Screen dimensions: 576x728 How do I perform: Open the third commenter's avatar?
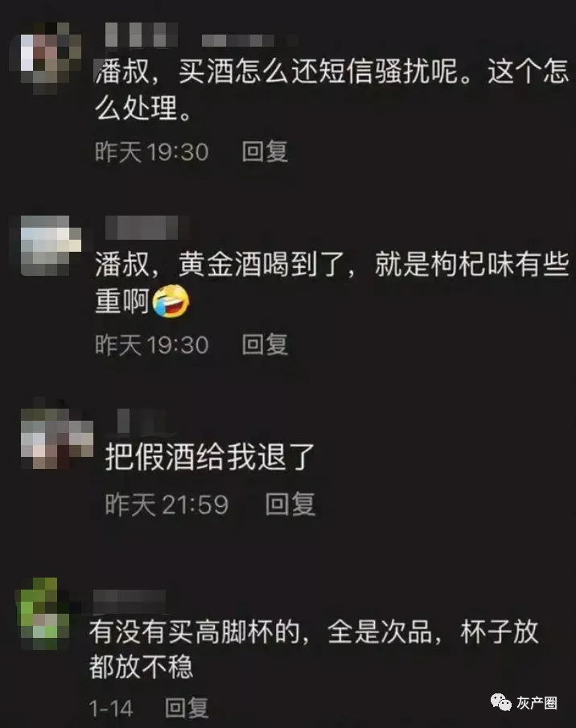click(56, 437)
